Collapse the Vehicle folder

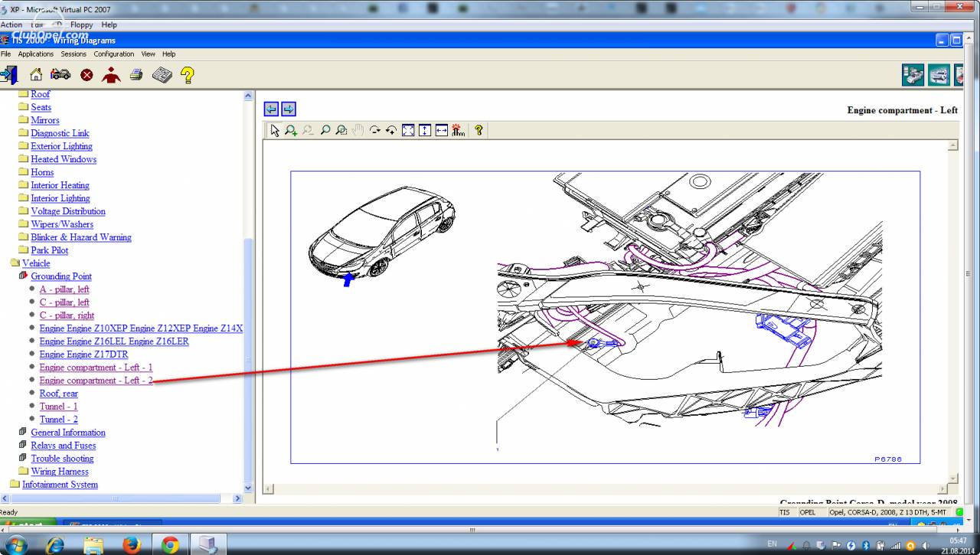click(x=15, y=263)
